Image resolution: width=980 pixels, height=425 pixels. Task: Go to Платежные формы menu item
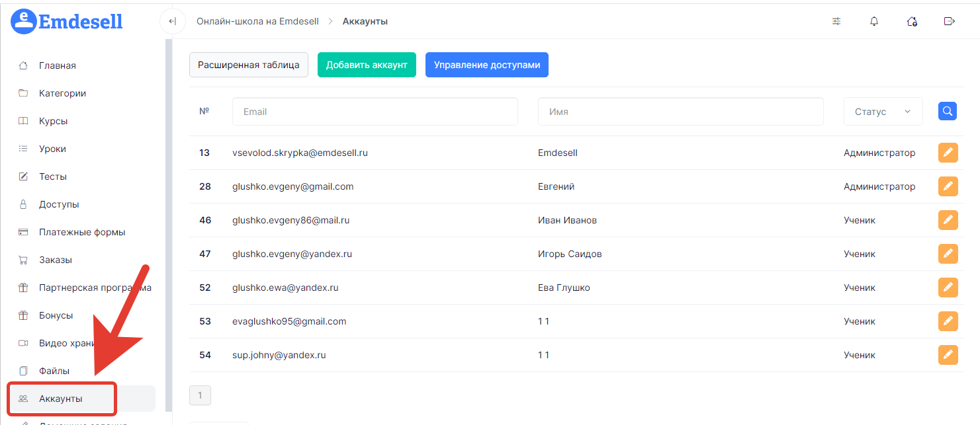(82, 232)
